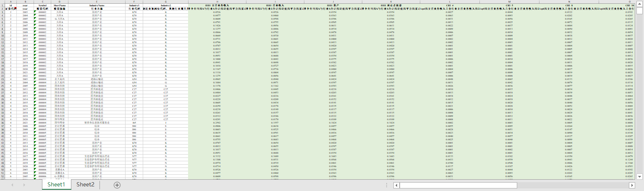This screenshot has height=191, width=644.
Task: Select the 'Industry1' header cell
Action: click(x=134, y=5)
